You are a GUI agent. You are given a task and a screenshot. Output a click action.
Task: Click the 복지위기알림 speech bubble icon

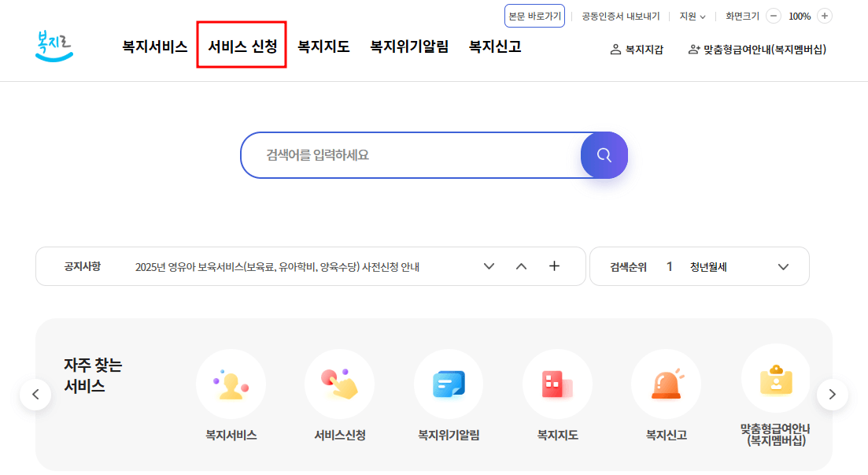tap(449, 384)
